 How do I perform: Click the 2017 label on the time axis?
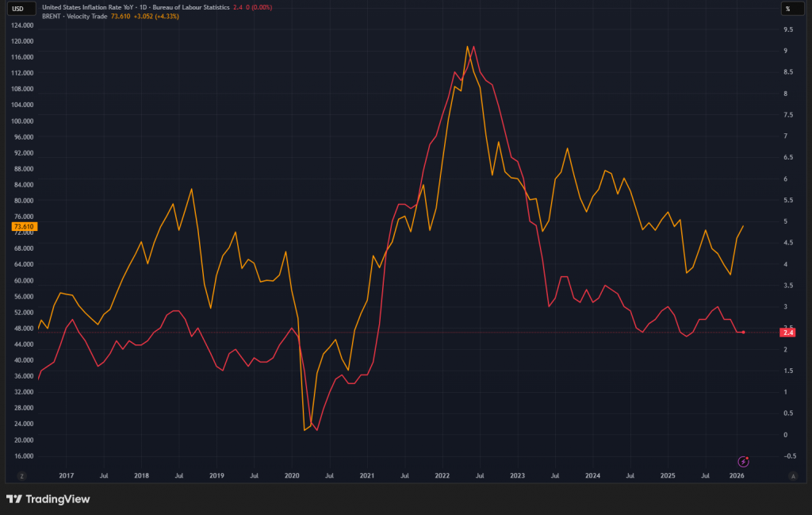point(67,476)
